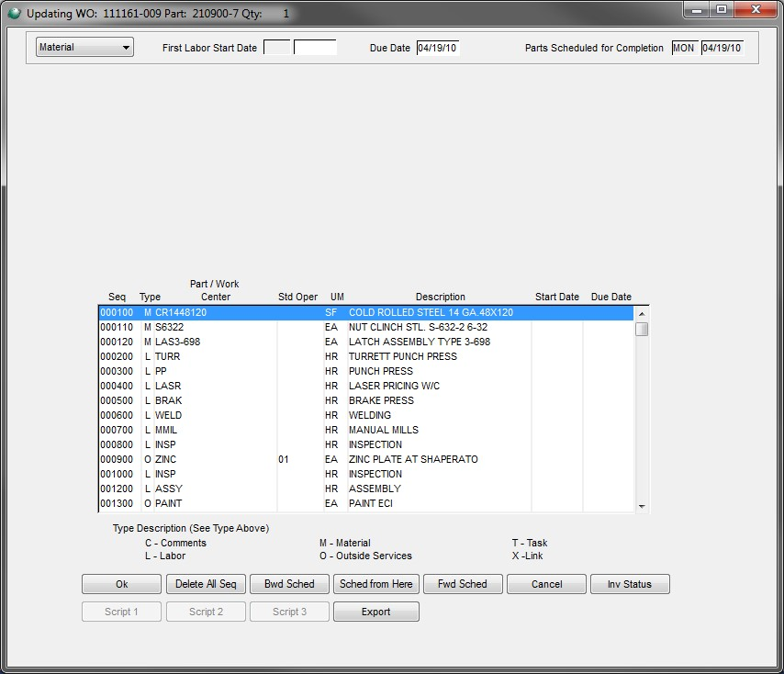This screenshot has height=674, width=784.
Task: Select row 000800 INSP Inspection
Action: pyautogui.click(x=366, y=444)
